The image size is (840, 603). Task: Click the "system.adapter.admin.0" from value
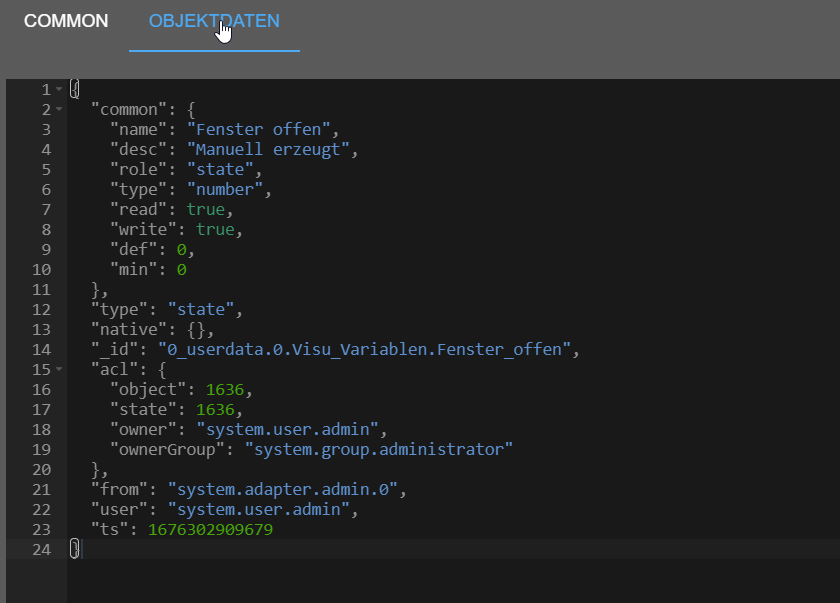283,489
